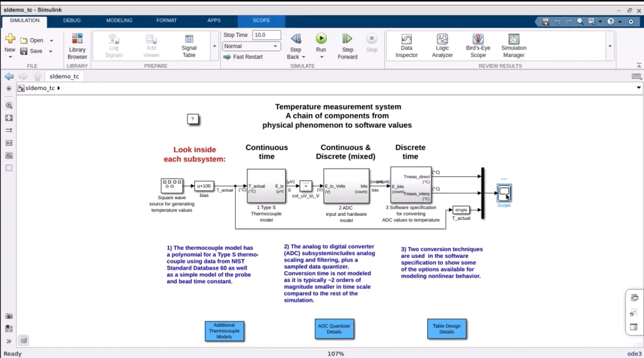644x358 pixels.
Task: Select the Scope block in the model
Action: pos(504,192)
